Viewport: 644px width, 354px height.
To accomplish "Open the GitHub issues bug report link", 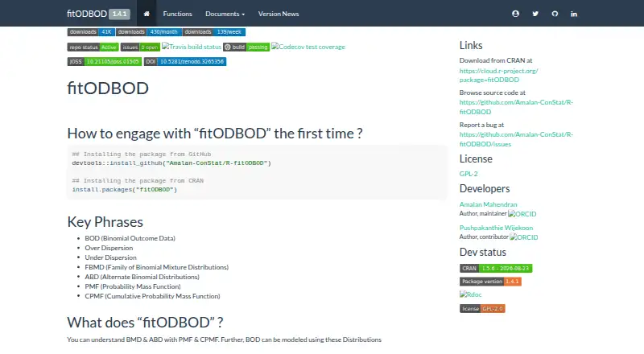I will [516, 139].
